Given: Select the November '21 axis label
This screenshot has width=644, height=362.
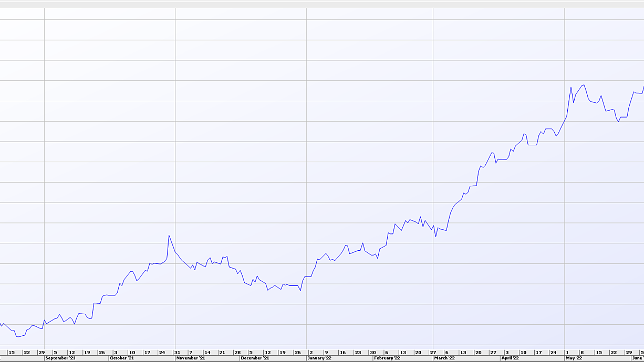Looking at the screenshot, I should point(191,358).
